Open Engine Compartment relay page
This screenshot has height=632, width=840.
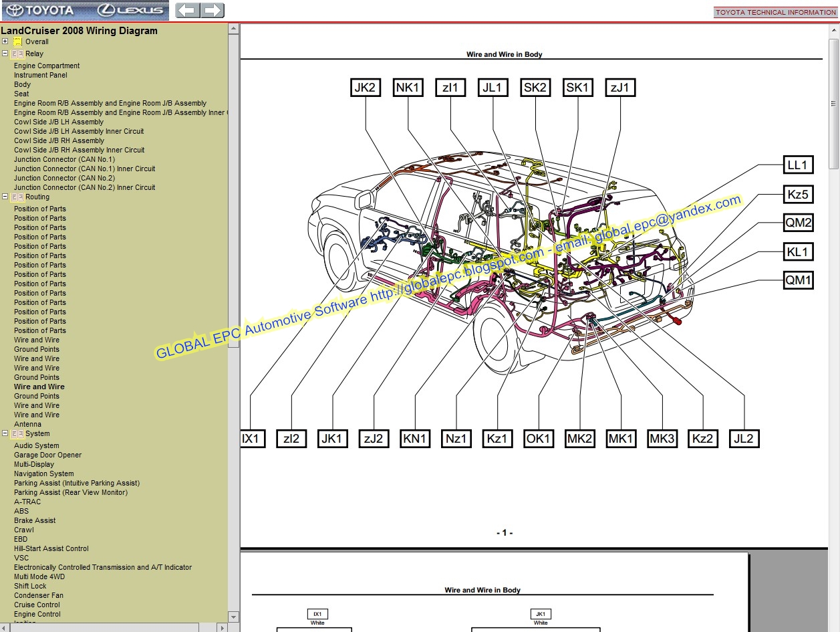click(x=47, y=66)
